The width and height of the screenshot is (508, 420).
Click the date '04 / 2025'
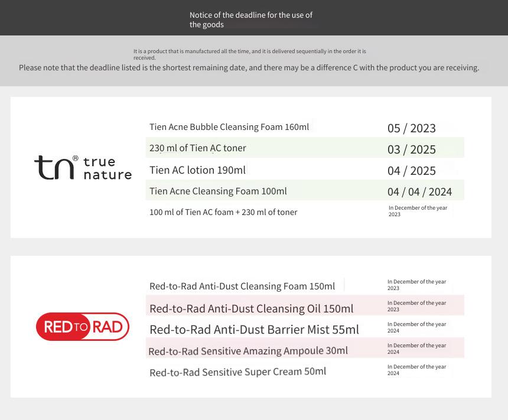click(x=412, y=171)
